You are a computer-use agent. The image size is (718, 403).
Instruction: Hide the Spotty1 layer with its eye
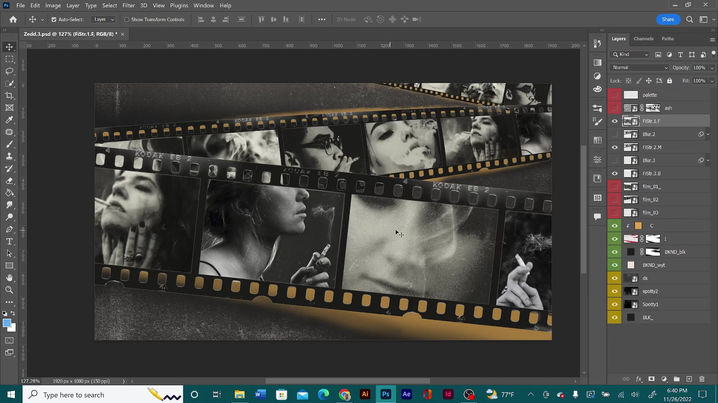[615, 303]
